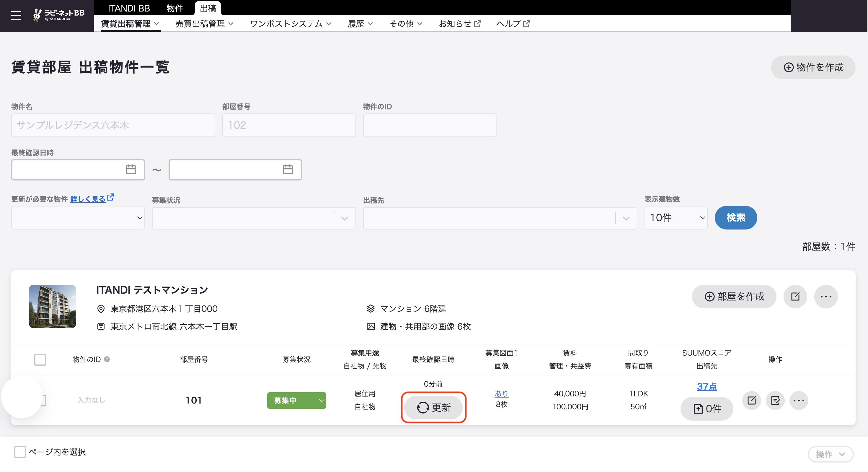Open 詳しく見る link
The height and width of the screenshot is (472, 868).
click(x=88, y=199)
